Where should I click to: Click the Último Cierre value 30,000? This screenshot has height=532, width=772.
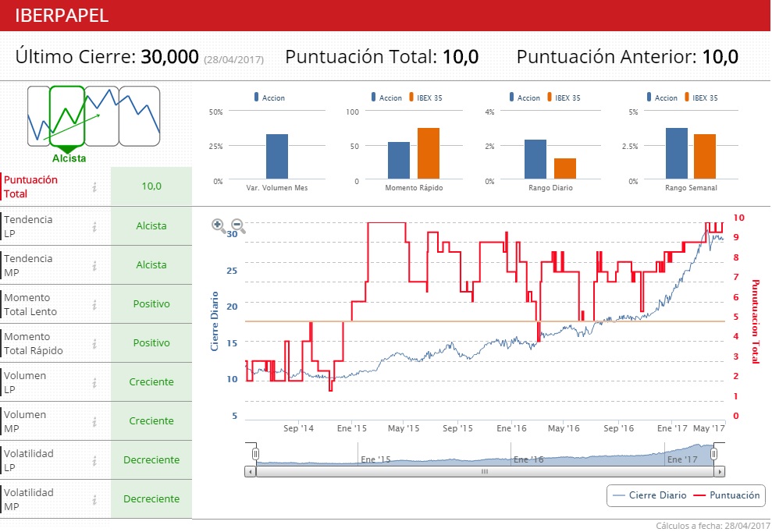coord(170,57)
